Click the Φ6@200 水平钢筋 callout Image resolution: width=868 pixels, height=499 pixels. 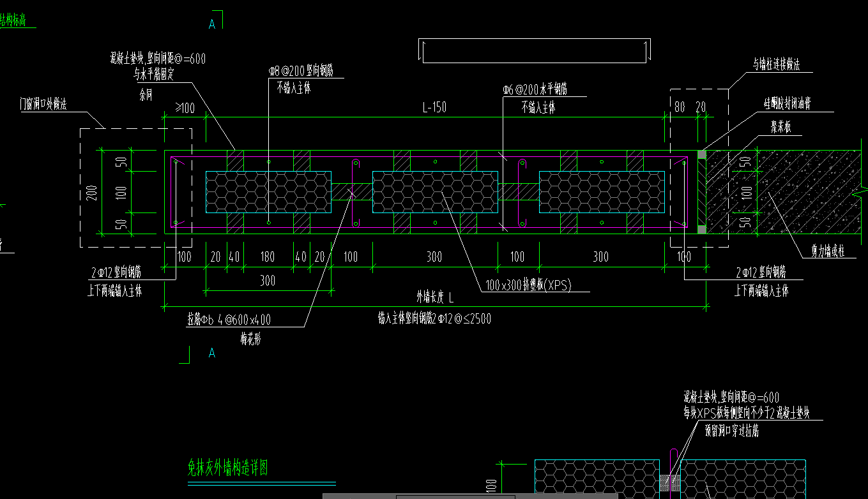coord(535,91)
